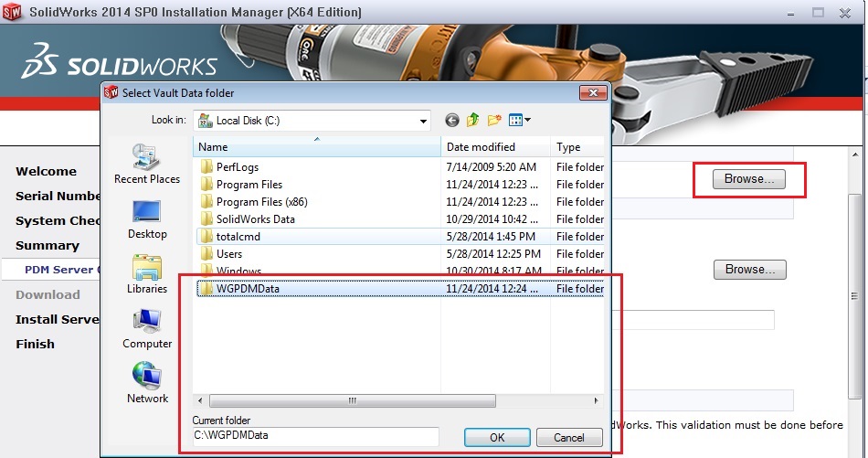868x458 pixels.
Task: Click the Up One Level folder icon
Action: (473, 121)
